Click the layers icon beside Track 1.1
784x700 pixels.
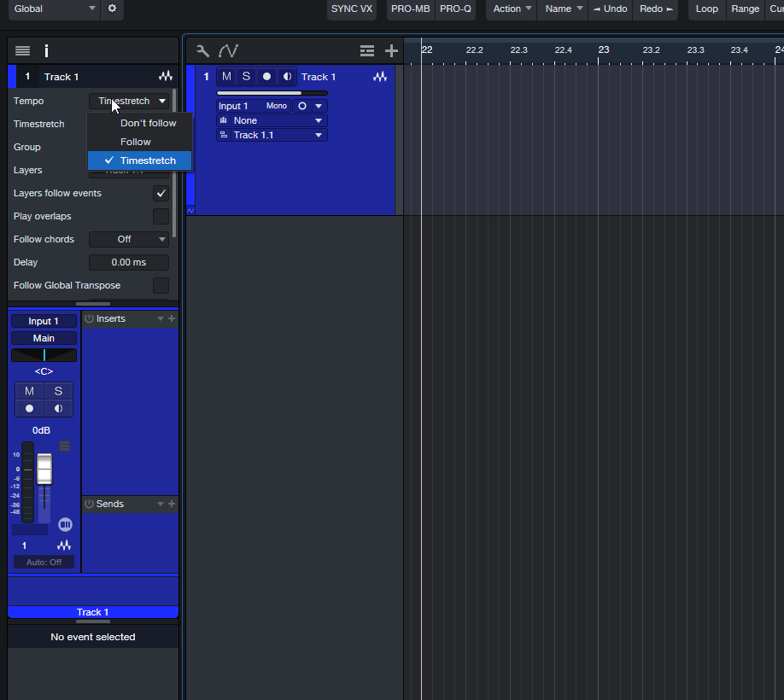(x=224, y=135)
